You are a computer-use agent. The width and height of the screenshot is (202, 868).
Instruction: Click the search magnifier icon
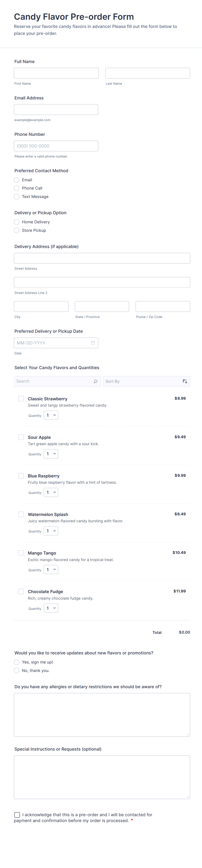[96, 381]
